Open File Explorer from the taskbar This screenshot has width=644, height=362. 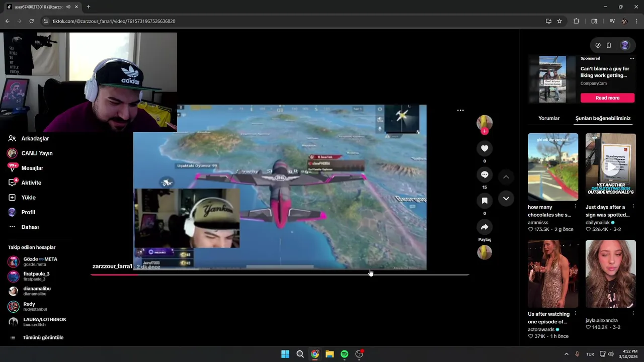[x=330, y=354]
